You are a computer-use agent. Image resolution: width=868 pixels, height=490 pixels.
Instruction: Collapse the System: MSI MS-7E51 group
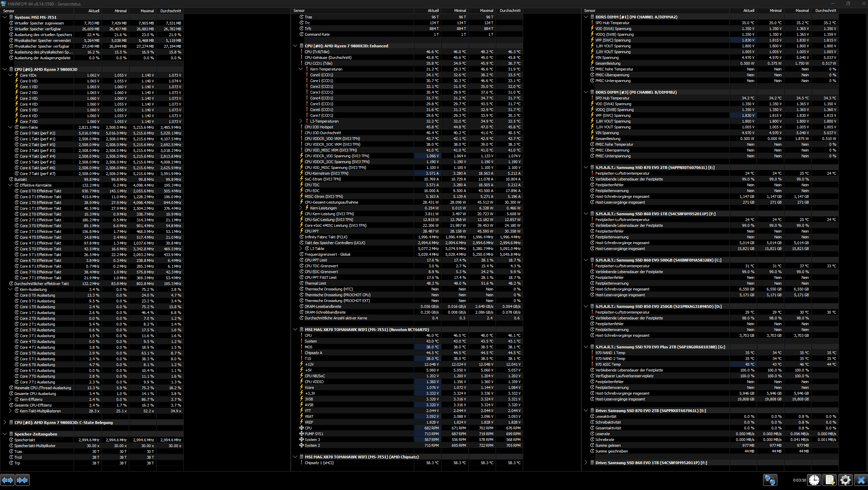tap(5, 17)
